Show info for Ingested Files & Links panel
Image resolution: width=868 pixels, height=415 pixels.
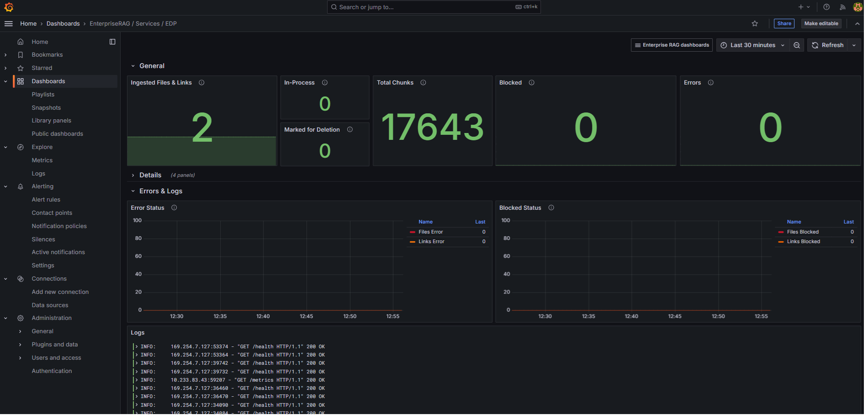(201, 83)
